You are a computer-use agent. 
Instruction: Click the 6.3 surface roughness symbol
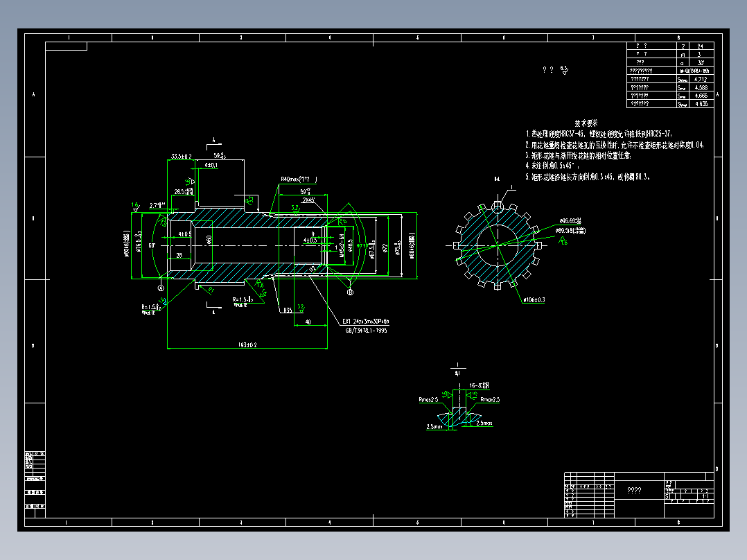(564, 70)
